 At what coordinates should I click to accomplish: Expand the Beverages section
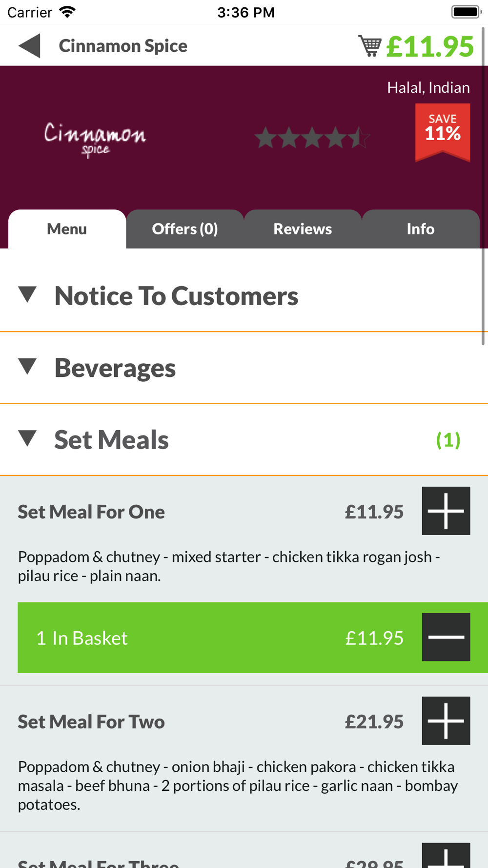(115, 368)
